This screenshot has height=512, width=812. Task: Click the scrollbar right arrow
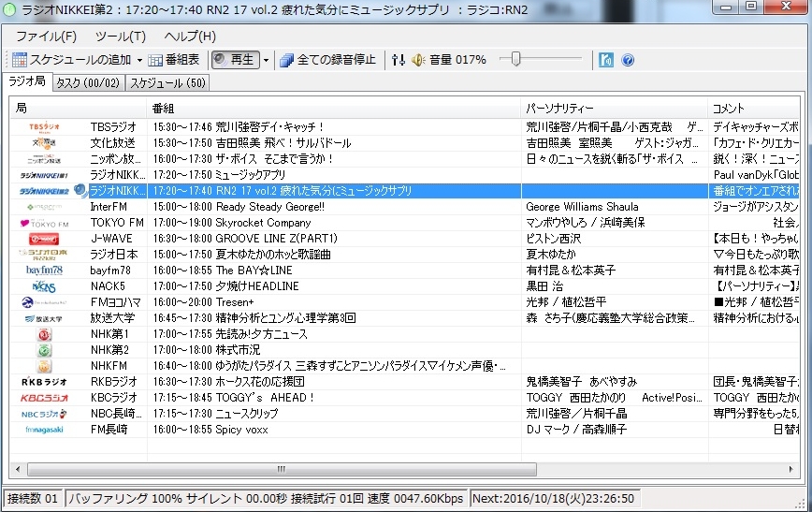click(790, 470)
